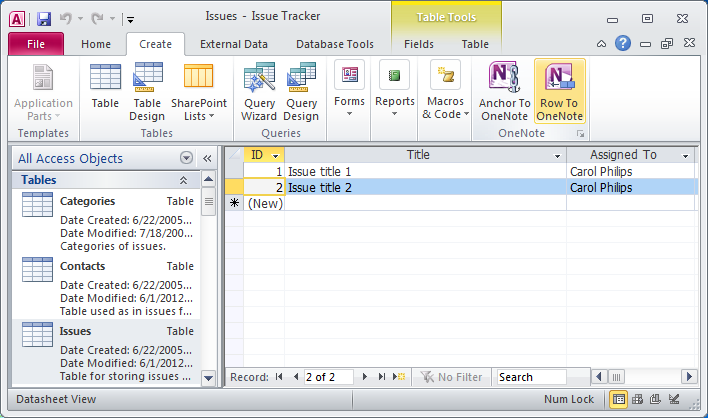Switch to Design View in status bar
This screenshot has width=708, height=418.
tap(674, 399)
